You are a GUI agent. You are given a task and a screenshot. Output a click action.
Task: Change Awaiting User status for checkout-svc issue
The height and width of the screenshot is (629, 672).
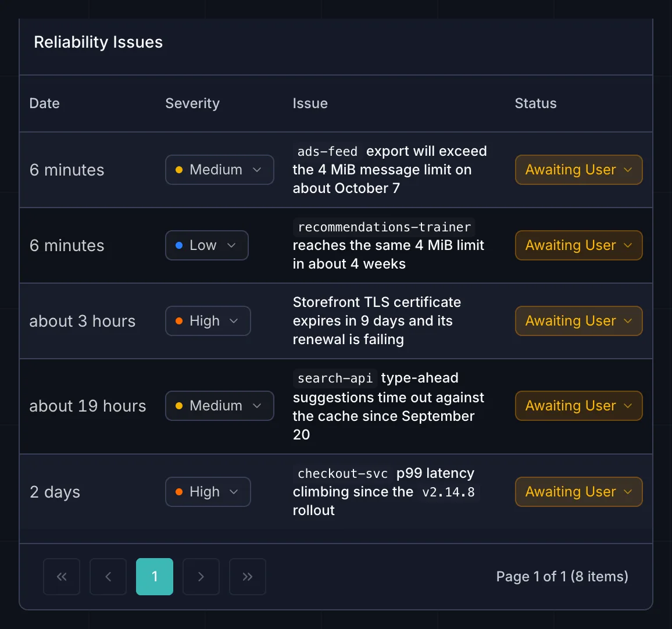pos(578,492)
